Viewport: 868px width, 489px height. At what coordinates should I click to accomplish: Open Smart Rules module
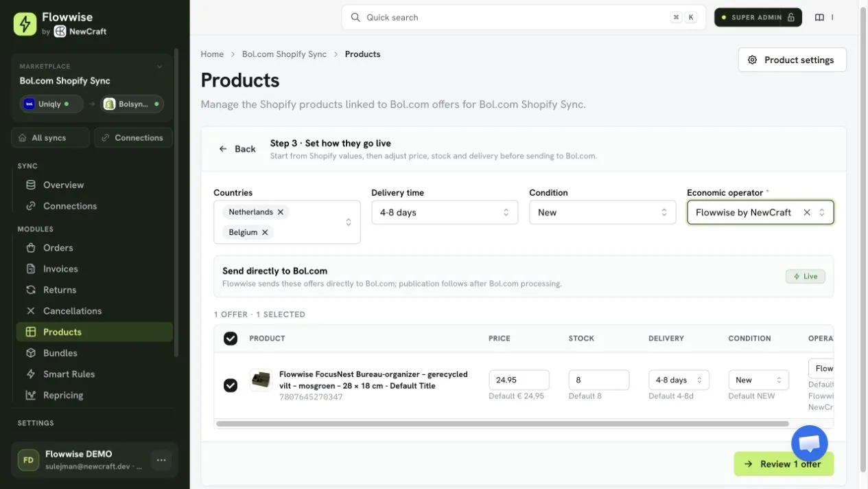click(x=94, y=374)
